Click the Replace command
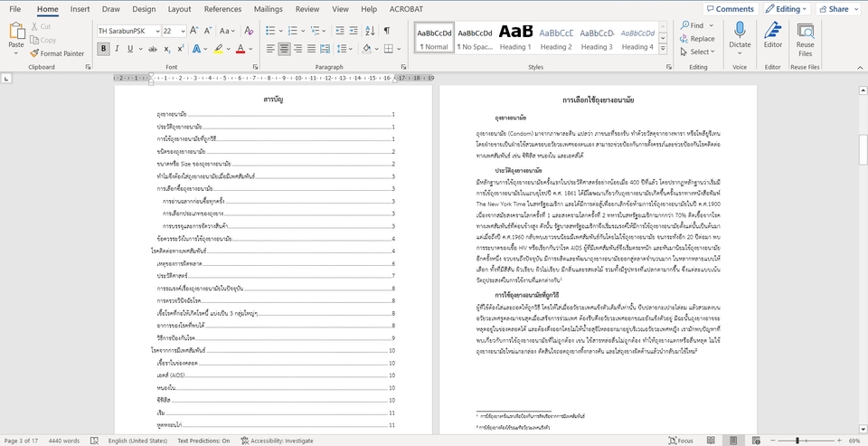This screenshot has height=446, width=868. point(697,39)
